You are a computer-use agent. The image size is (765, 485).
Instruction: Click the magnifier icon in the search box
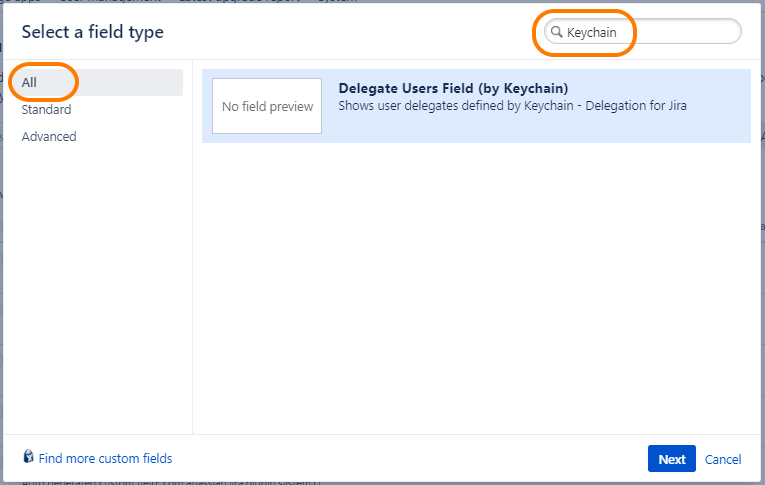point(557,32)
